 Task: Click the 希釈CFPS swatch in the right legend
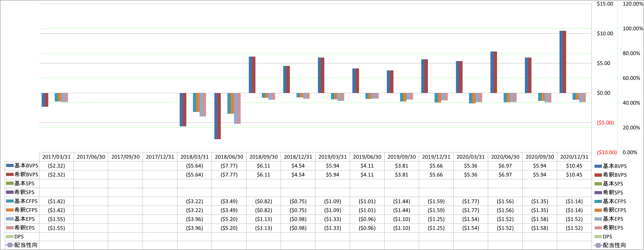[x=598, y=210]
